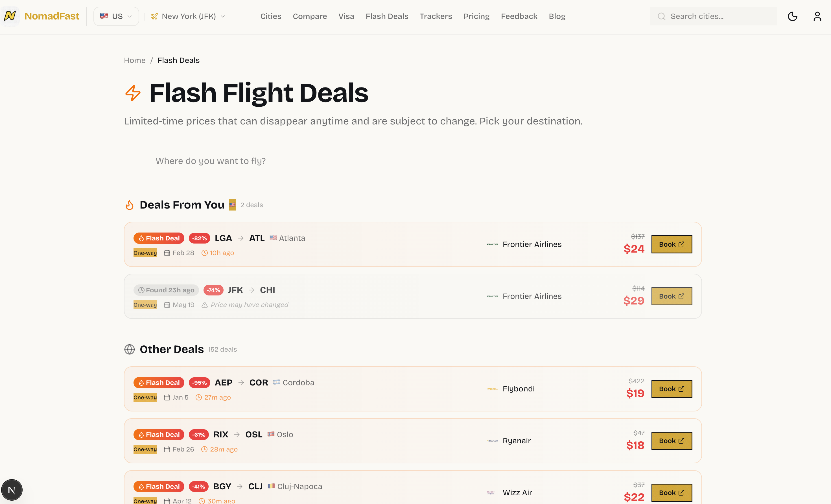The height and width of the screenshot is (504, 831).
Task: Click the lightning bolt next to Flash Flight Deals
Action: 133,93
